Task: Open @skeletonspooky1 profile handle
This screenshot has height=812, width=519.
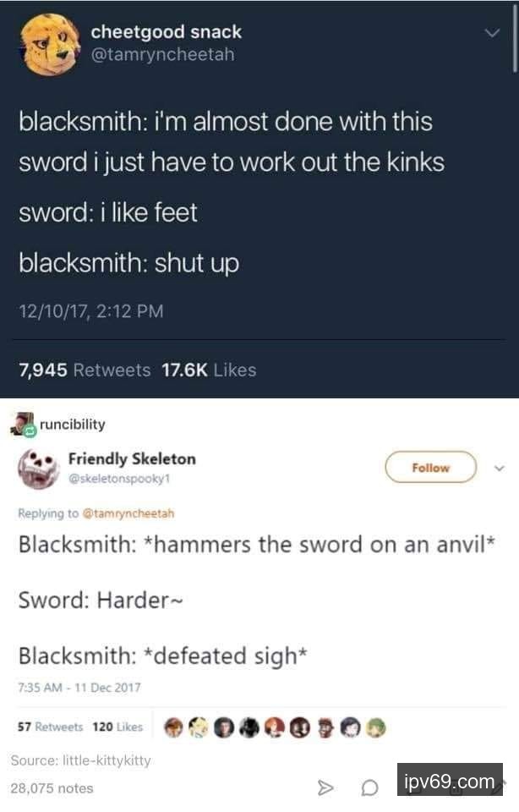Action: click(x=119, y=479)
